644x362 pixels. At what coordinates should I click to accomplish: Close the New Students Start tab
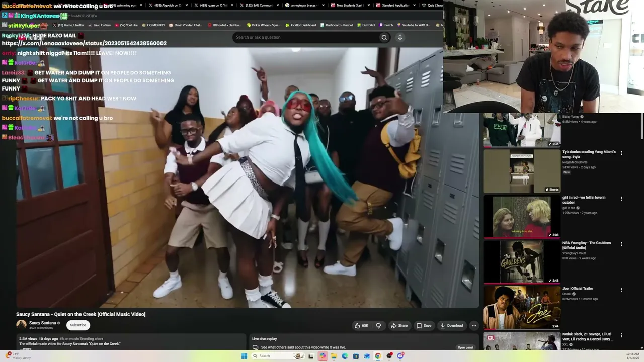(368, 5)
